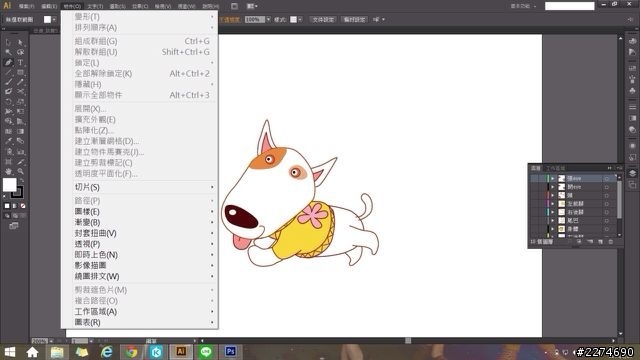Set fill to None in toolbox
The width and height of the screenshot is (640, 360).
coord(23,206)
